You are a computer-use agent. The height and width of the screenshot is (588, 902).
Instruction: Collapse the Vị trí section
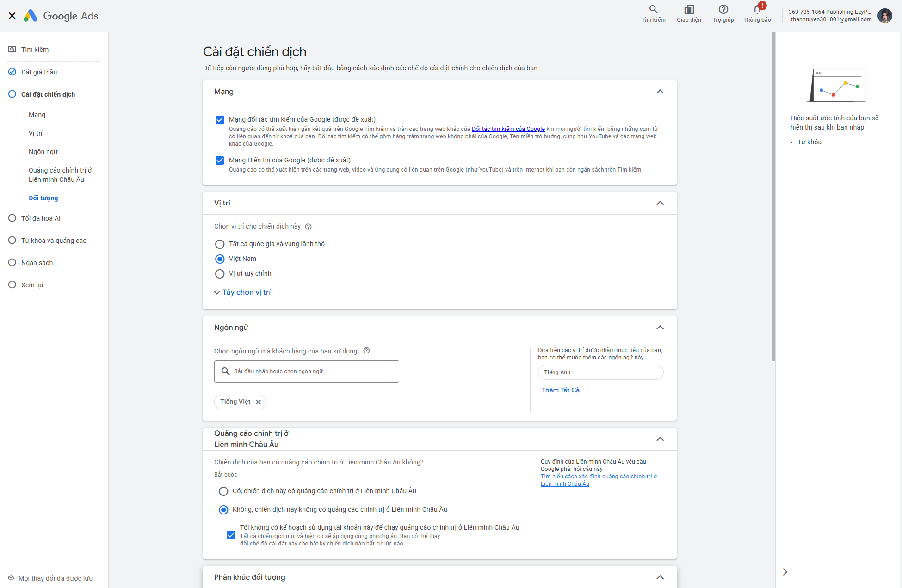click(x=660, y=203)
